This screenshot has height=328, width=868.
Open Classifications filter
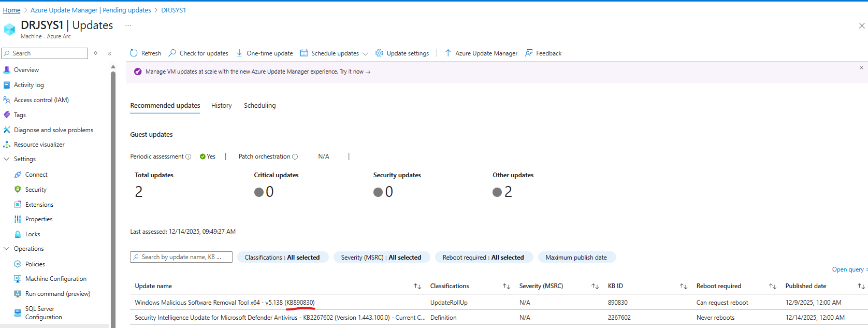click(282, 258)
